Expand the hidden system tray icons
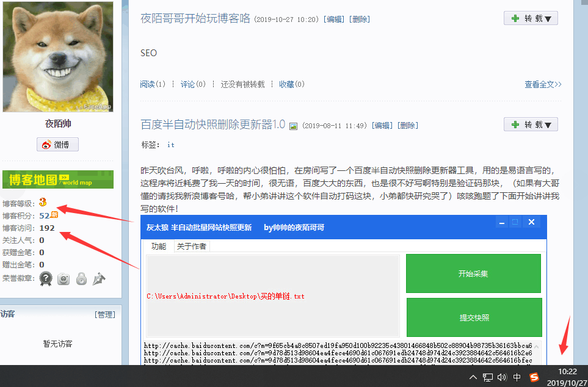Viewport: 588px width, 387px height. pyautogui.click(x=474, y=377)
